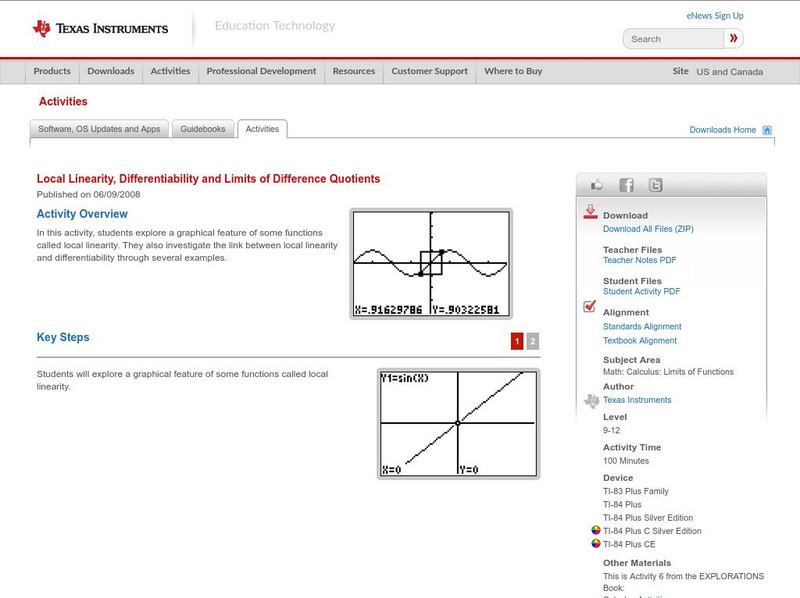Go to Key Steps page 1
Viewport: 800px width, 598px height.
tap(517, 341)
